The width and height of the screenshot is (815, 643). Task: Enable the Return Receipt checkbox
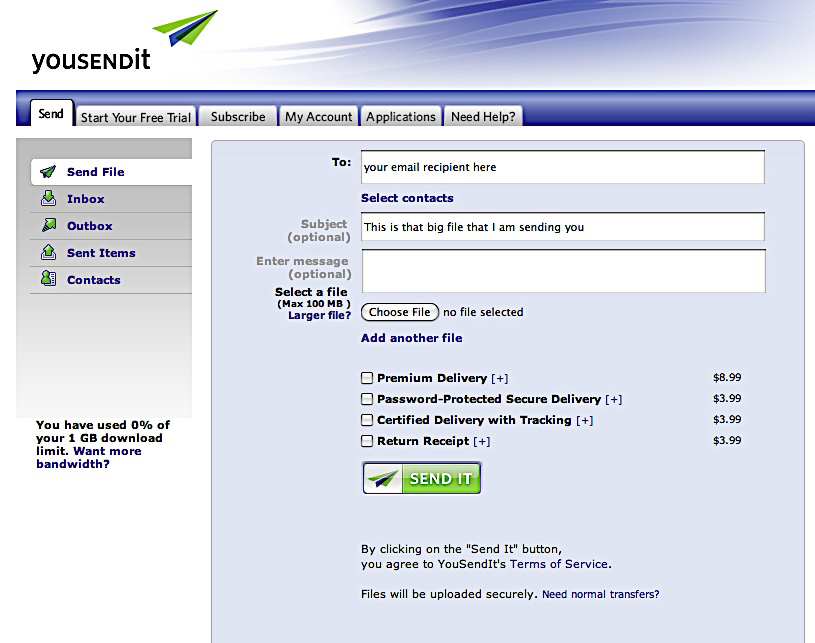click(x=367, y=441)
